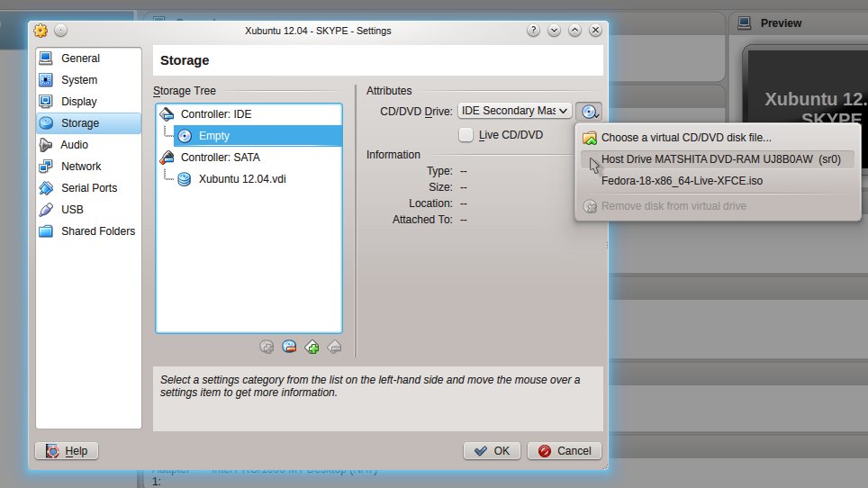Click the gear window menu icon

41,31
